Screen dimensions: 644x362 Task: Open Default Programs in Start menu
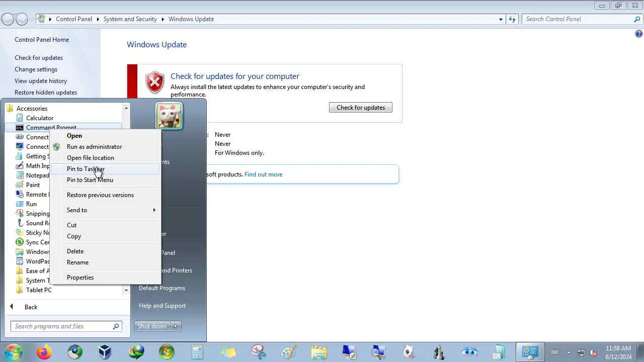[x=162, y=288]
